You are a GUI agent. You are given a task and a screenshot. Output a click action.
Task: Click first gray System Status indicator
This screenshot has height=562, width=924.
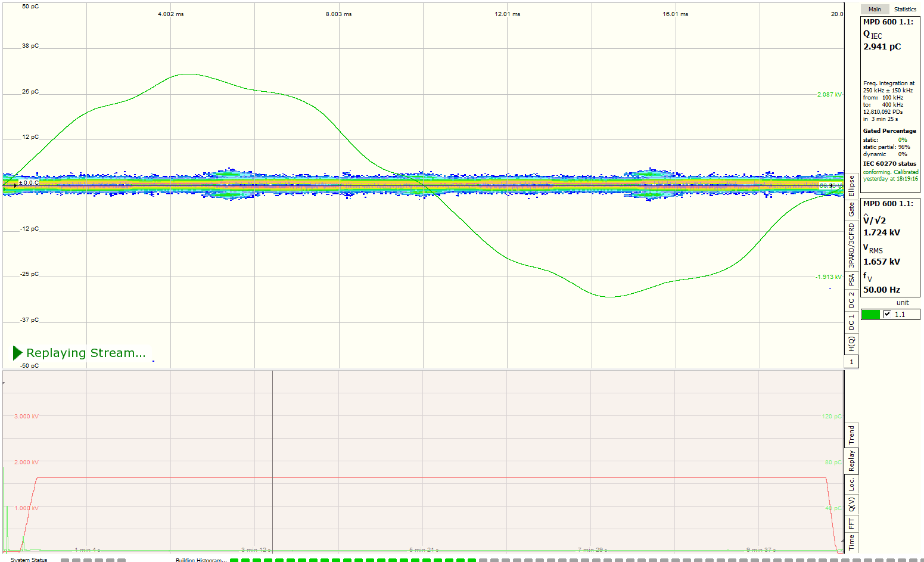64,560
